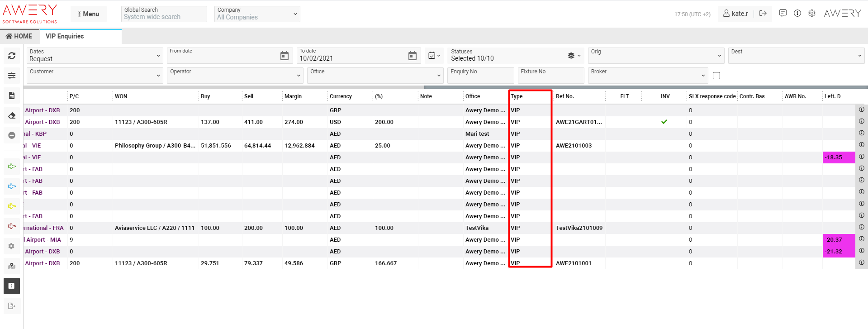
Task: Click the logout arrow next to kate.r
Action: coord(763,14)
